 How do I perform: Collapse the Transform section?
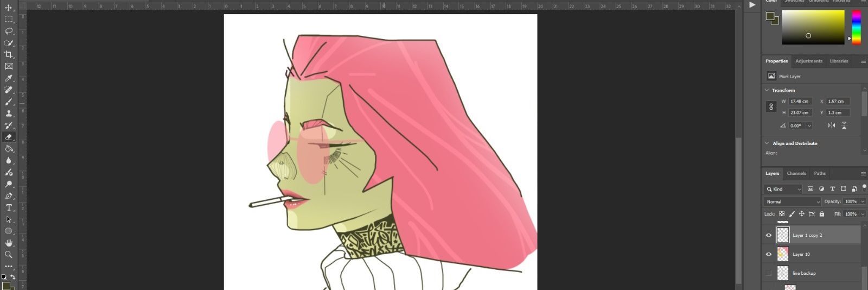pyautogui.click(x=767, y=90)
